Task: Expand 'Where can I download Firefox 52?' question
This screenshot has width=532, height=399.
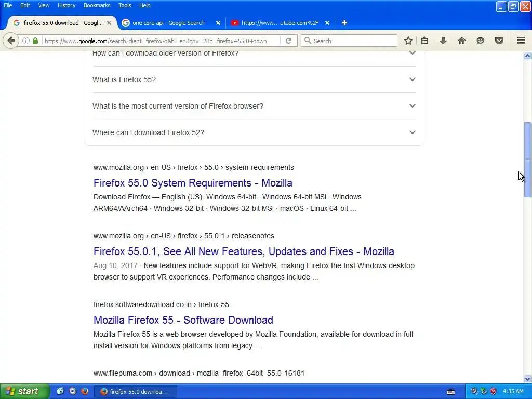Action: tap(254, 132)
